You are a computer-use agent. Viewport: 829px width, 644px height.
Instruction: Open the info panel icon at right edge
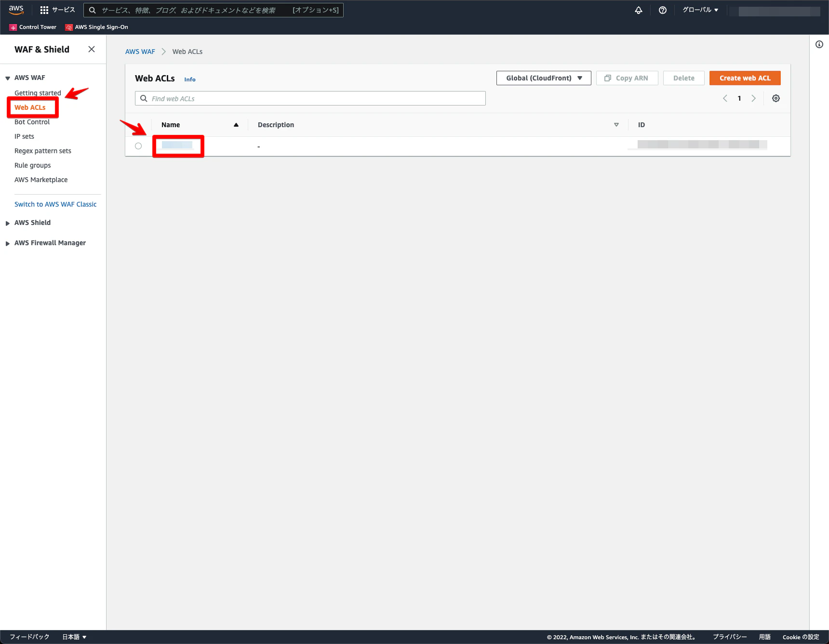819,44
